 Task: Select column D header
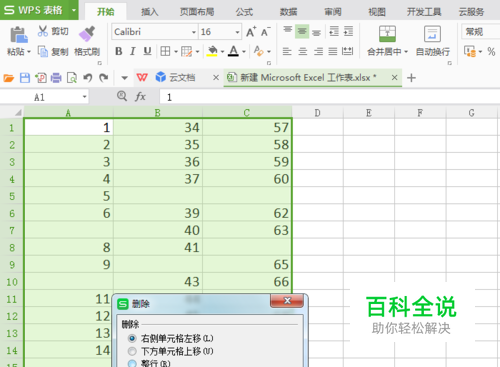pos(317,113)
